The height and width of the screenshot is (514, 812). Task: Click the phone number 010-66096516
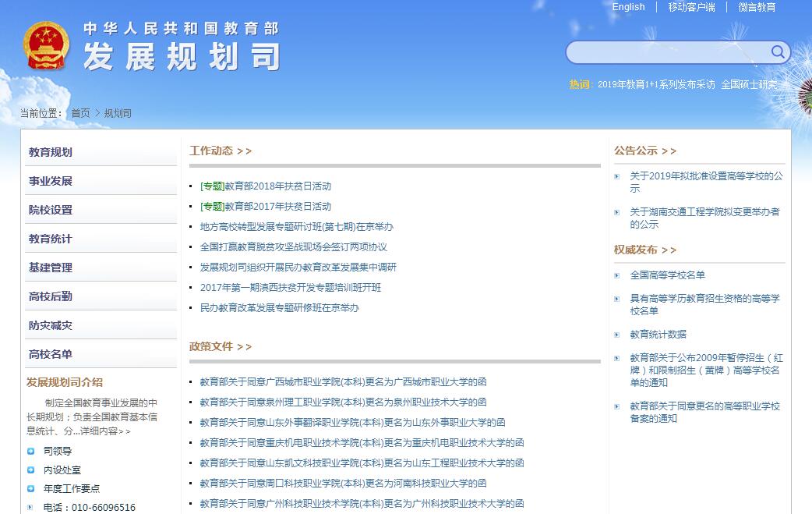104,507
